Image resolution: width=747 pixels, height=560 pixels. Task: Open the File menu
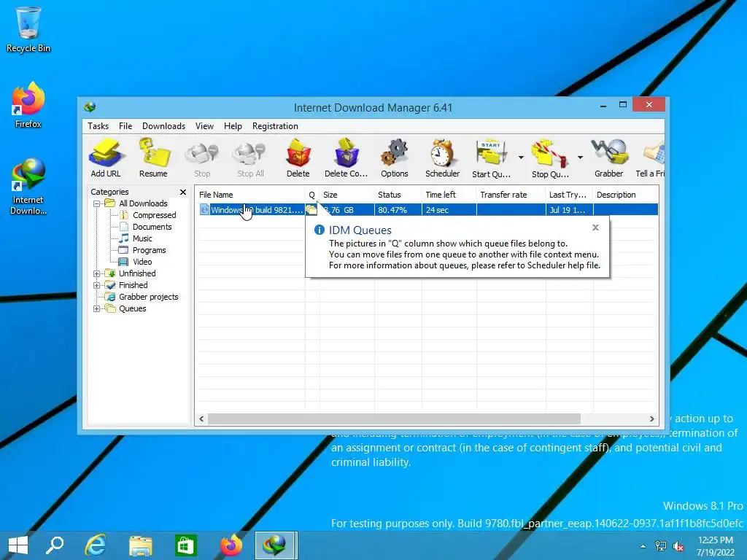point(125,126)
